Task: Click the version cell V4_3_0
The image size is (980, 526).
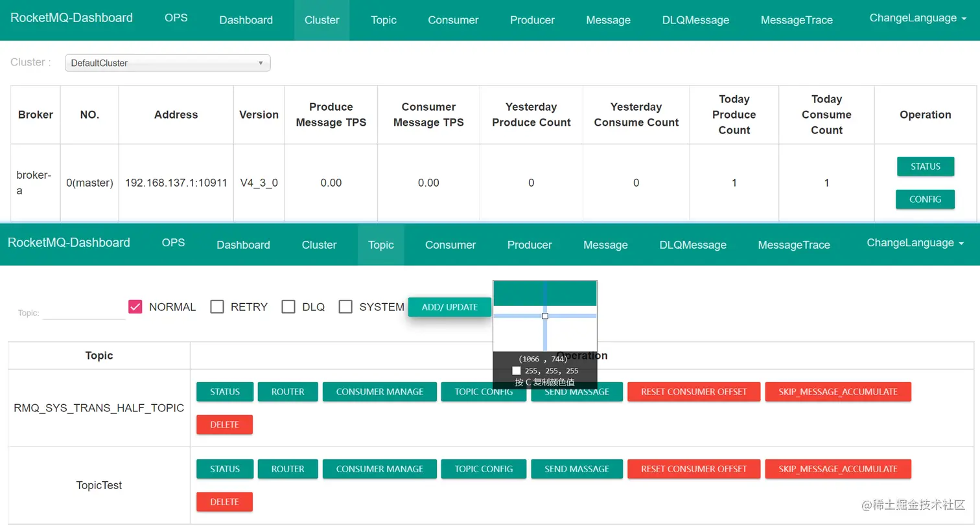Action: (x=259, y=183)
